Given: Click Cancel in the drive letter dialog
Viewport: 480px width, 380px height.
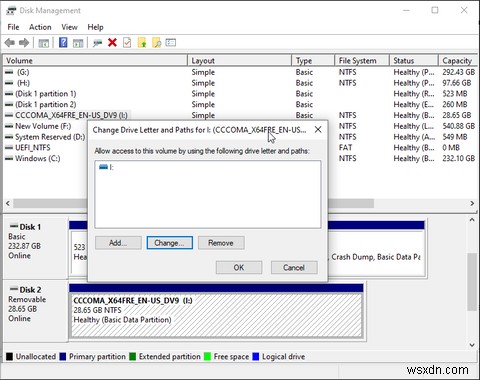Looking at the screenshot, I should [x=294, y=268].
